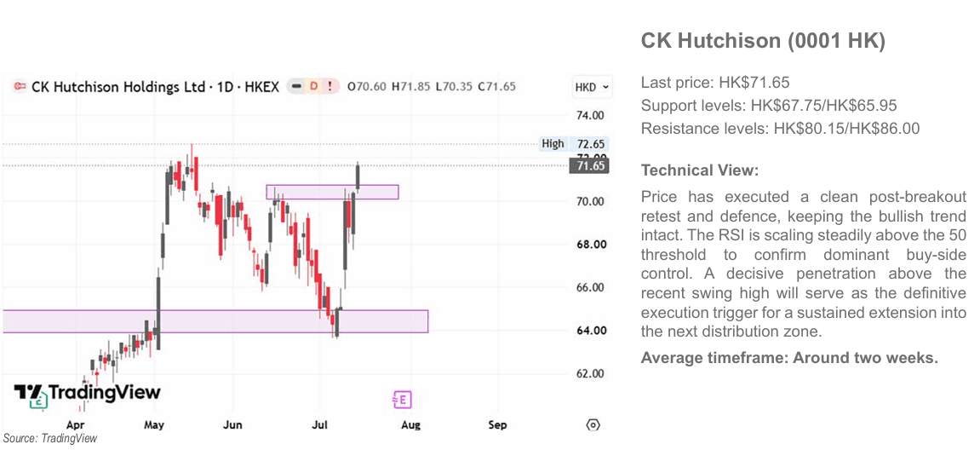Image resolution: width=980 pixels, height=450 pixels.
Task: Click the gray market status indicator
Action: (297, 86)
